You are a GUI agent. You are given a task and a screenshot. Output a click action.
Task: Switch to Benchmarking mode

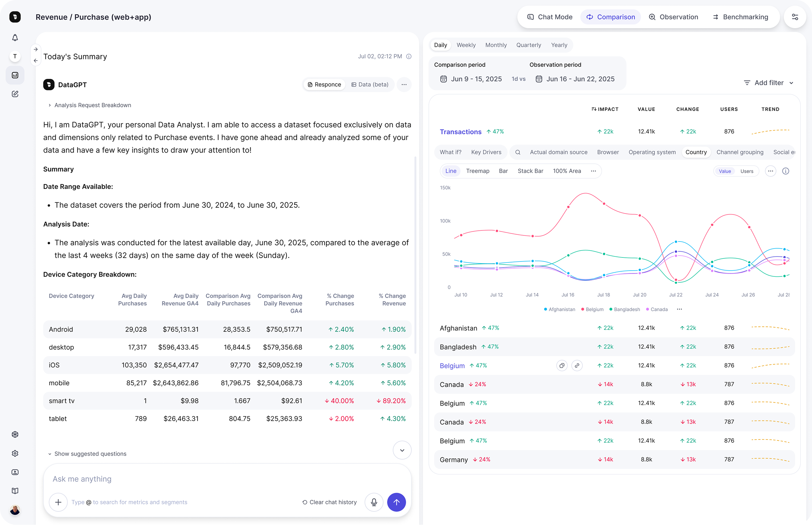[x=740, y=17]
